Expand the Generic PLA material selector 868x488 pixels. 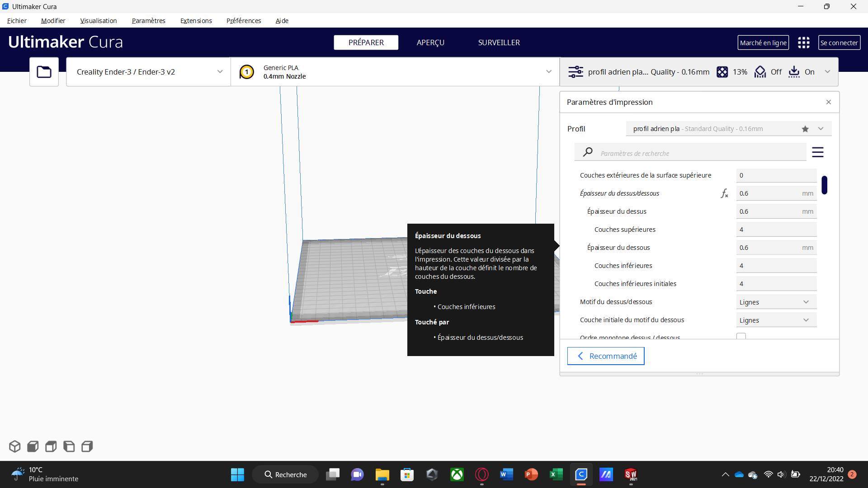tap(395, 72)
